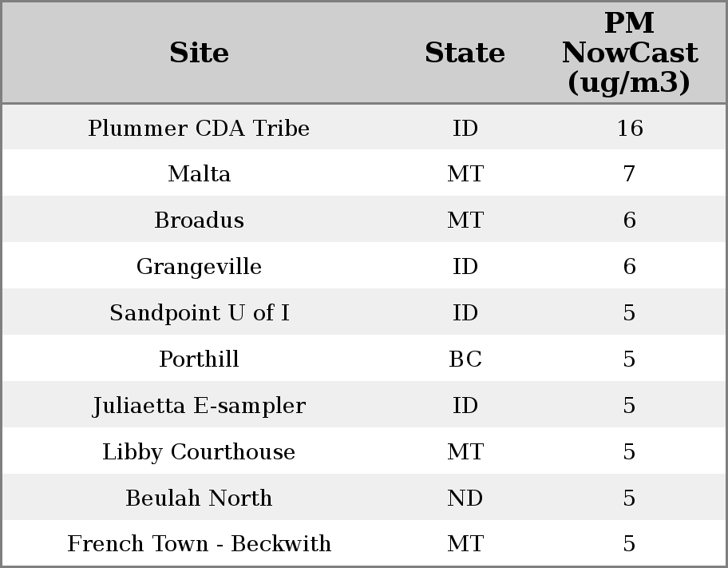
Task: Click the MT state cell in Broadus row
Action: pos(465,220)
